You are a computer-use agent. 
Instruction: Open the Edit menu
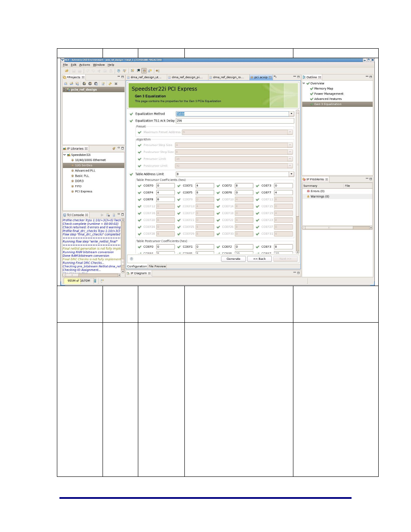(x=74, y=65)
